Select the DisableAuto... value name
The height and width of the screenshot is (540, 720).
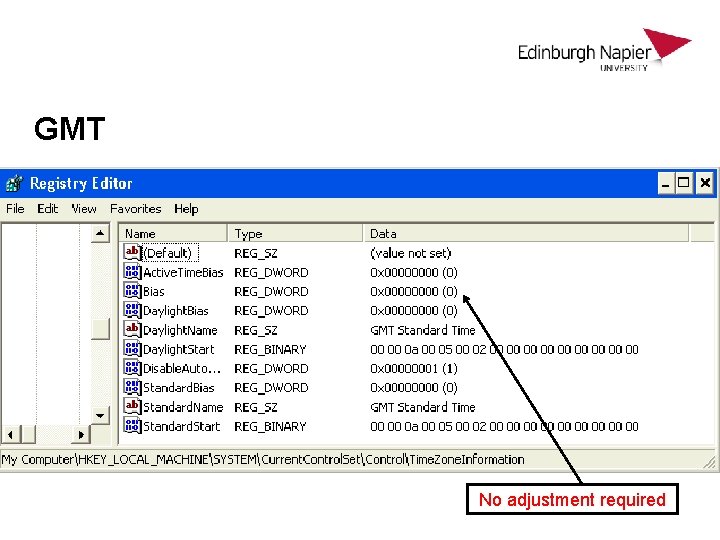182,369
